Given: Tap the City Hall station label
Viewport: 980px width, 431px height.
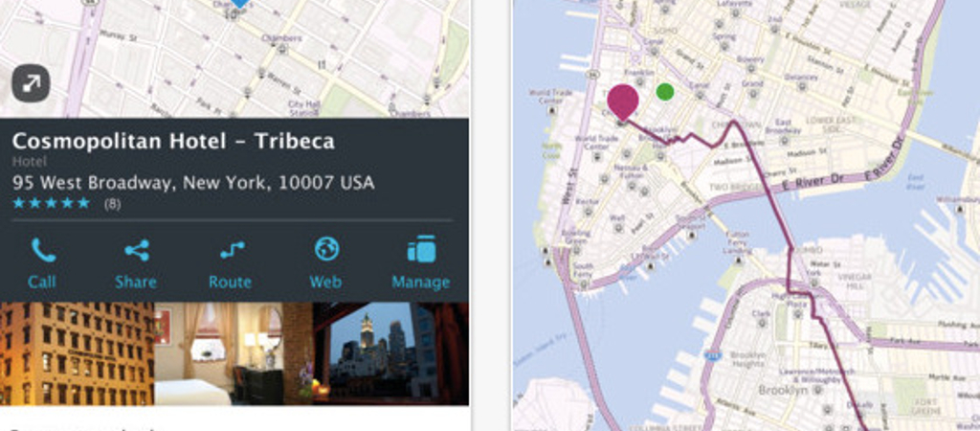Looking at the screenshot, I should pos(304,109).
